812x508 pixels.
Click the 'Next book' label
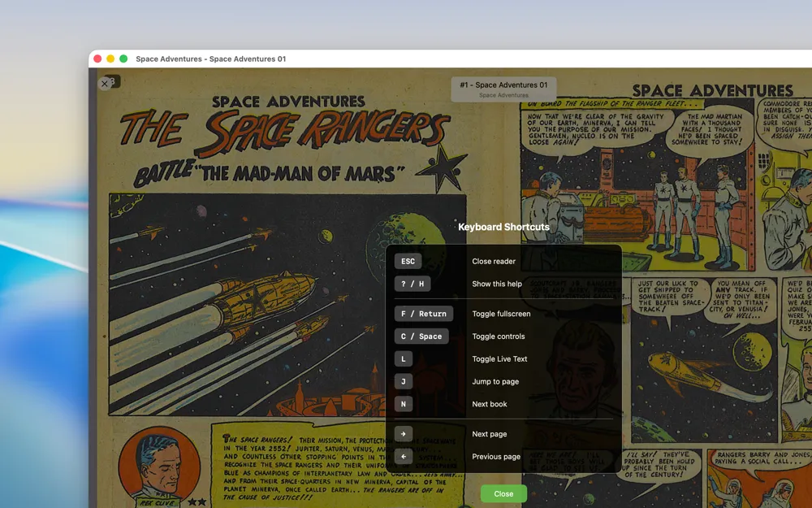click(x=490, y=404)
